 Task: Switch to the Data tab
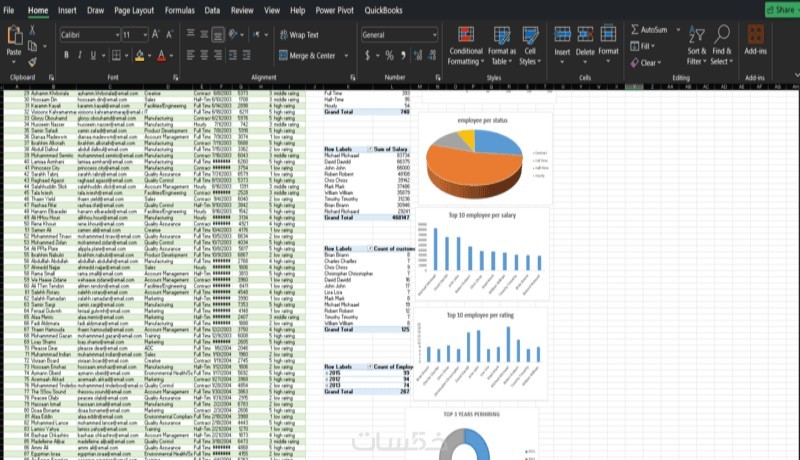click(x=212, y=10)
